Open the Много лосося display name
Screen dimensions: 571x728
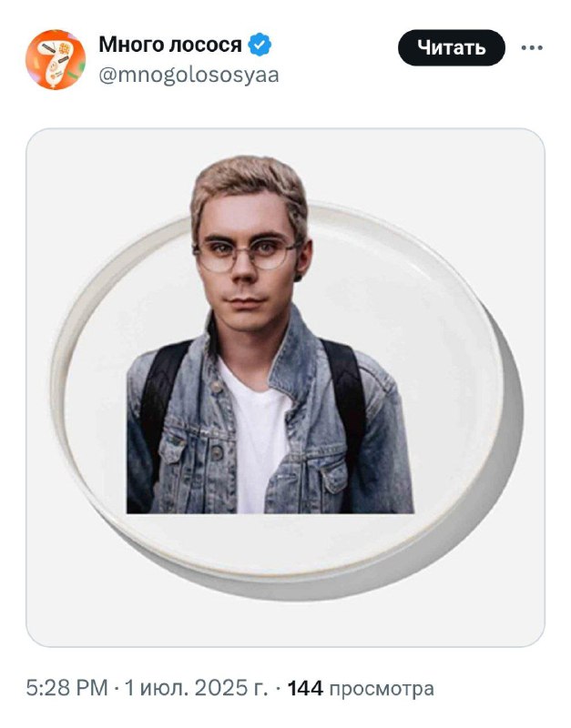[170, 45]
